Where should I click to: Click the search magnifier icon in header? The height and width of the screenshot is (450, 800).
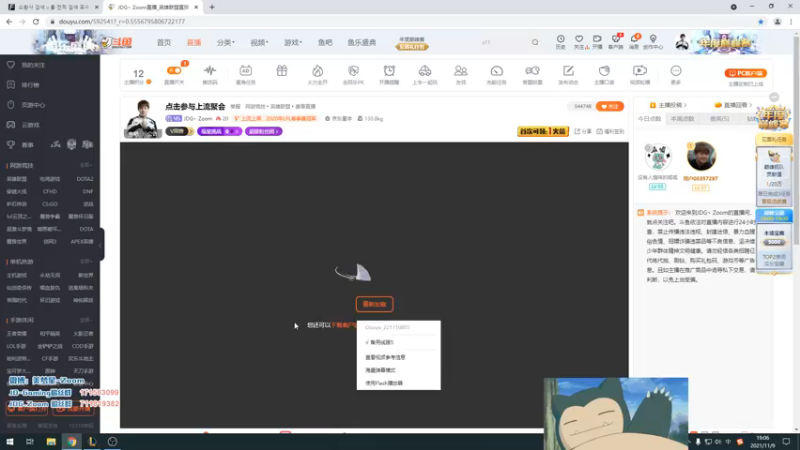(x=535, y=42)
